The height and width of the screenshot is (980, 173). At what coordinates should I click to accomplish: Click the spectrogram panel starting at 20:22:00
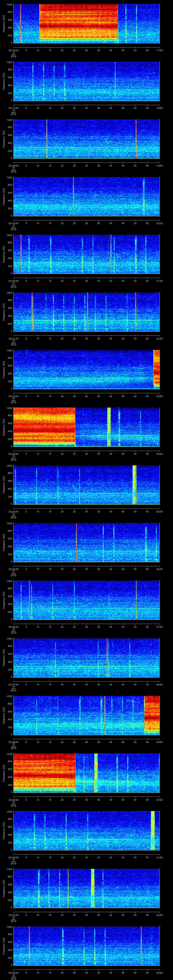[x=87, y=369]
